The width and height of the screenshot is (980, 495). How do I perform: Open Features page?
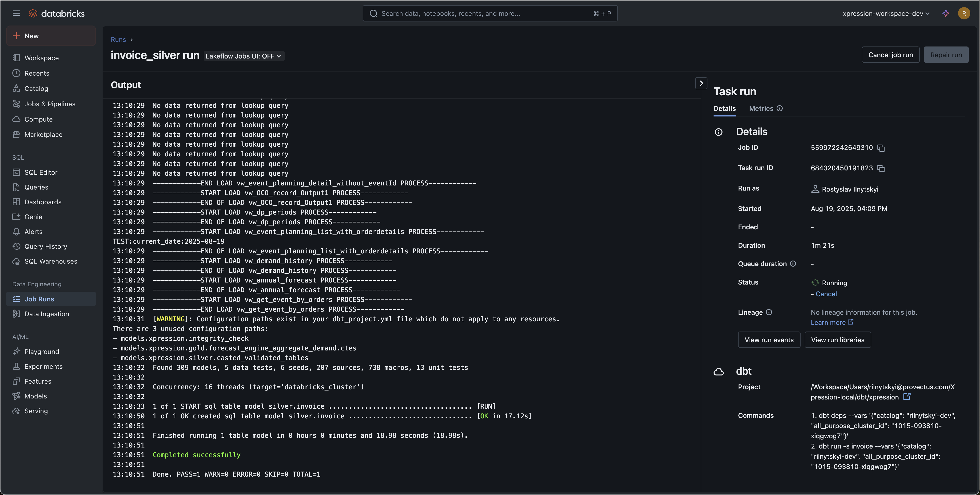coord(51,381)
